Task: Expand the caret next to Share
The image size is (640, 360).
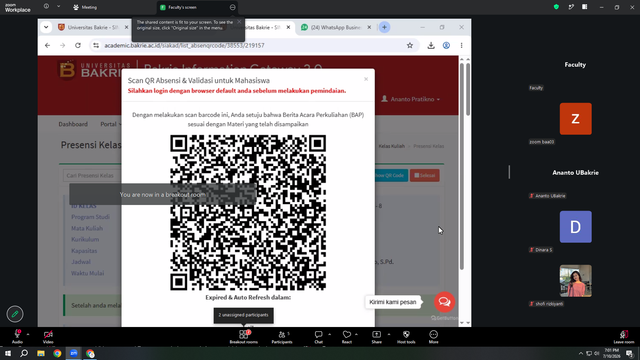Action: tap(389, 334)
